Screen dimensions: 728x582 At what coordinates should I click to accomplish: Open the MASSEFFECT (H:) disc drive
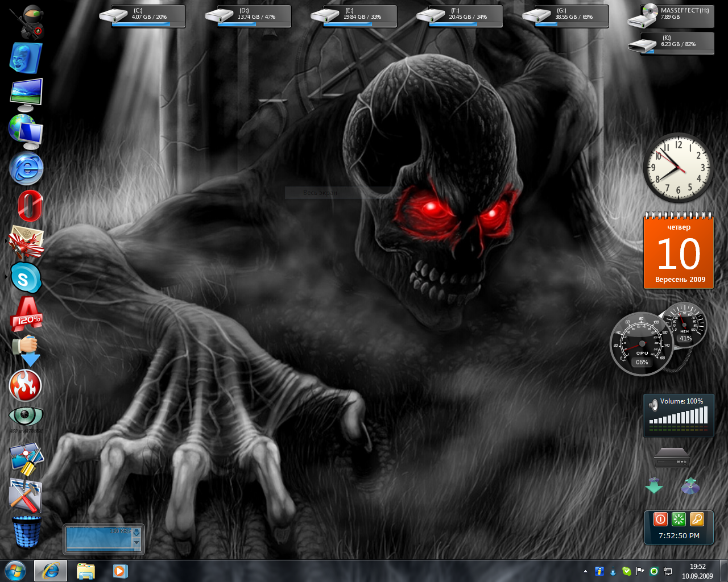[x=671, y=16]
